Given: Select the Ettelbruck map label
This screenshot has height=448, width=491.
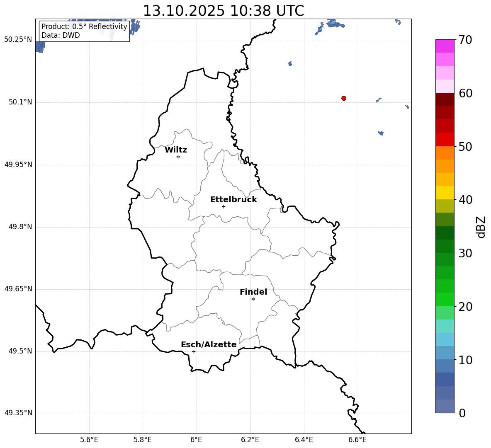Looking at the screenshot, I should click(x=233, y=200).
